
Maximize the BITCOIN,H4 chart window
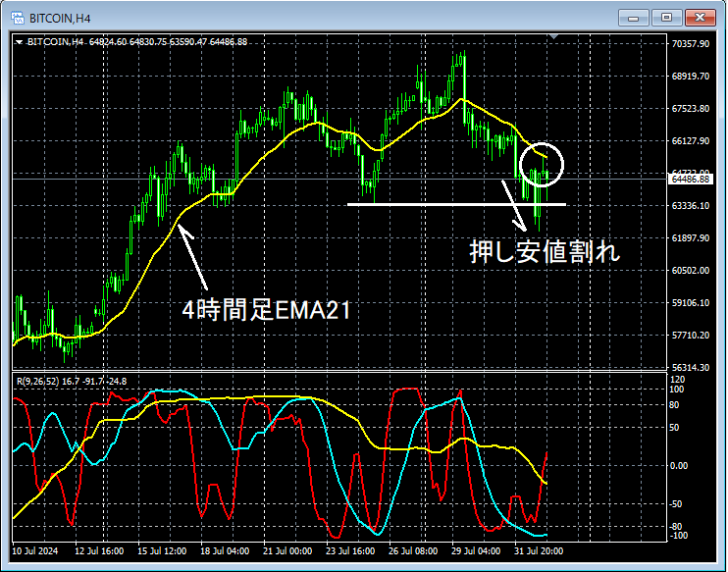tap(666, 18)
